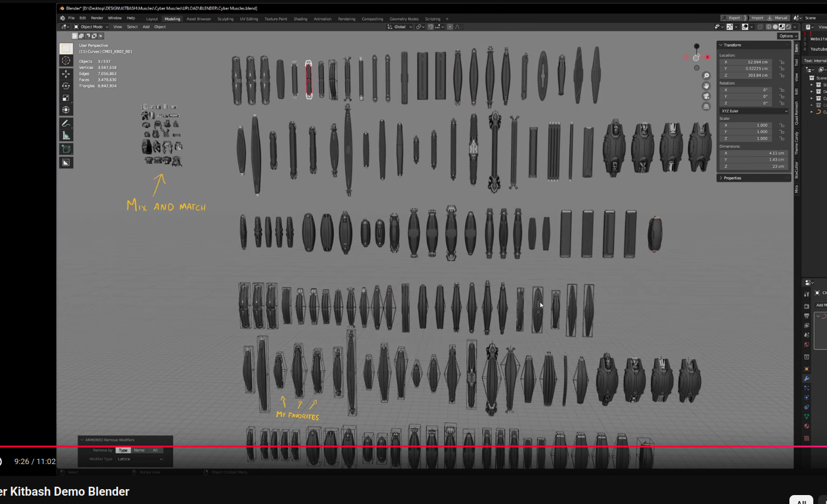Image resolution: width=827 pixels, height=504 pixels.
Task: Select Remove by Name option
Action: [x=139, y=450]
